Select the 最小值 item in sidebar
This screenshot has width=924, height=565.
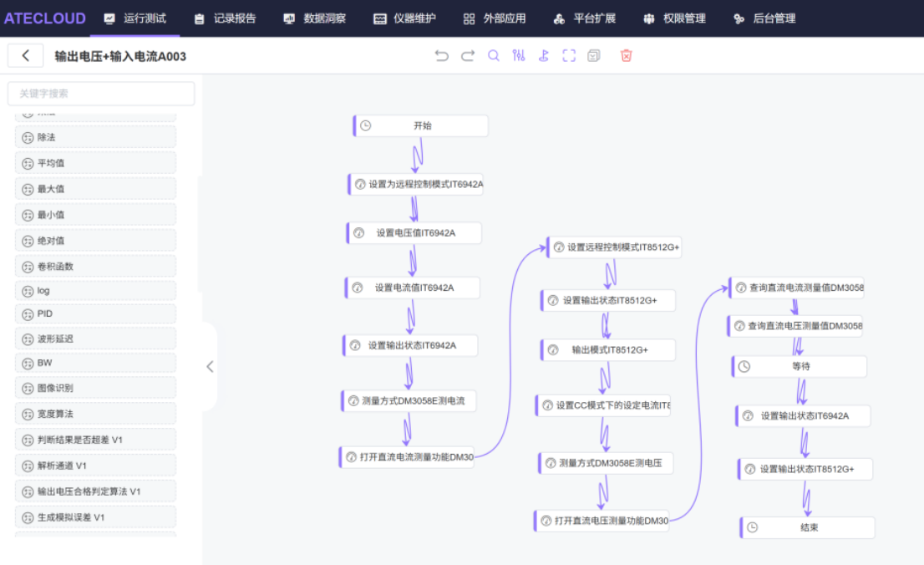[95, 215]
